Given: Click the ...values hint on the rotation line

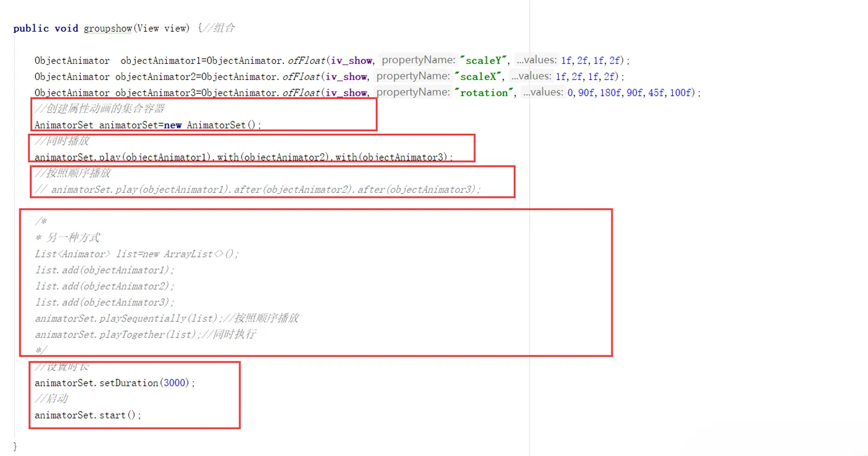Looking at the screenshot, I should (544, 92).
